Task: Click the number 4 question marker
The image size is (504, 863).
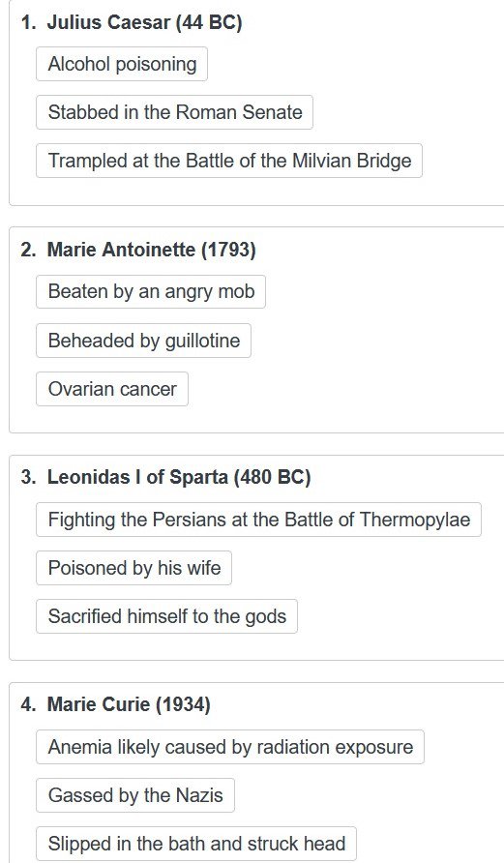Action: 28,704
